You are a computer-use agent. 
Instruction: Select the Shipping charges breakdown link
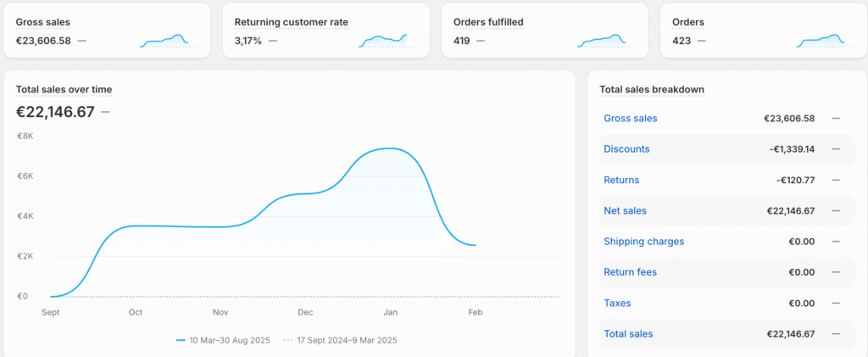(x=643, y=242)
